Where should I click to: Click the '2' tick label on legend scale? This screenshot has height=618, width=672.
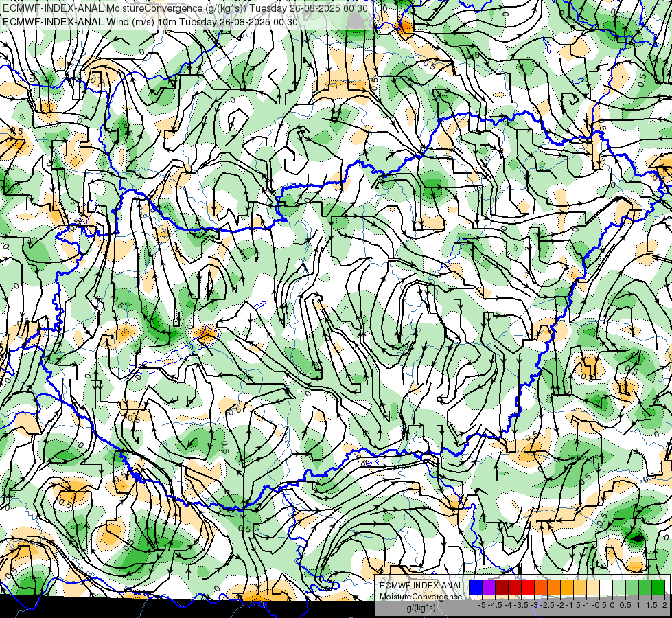664,605
